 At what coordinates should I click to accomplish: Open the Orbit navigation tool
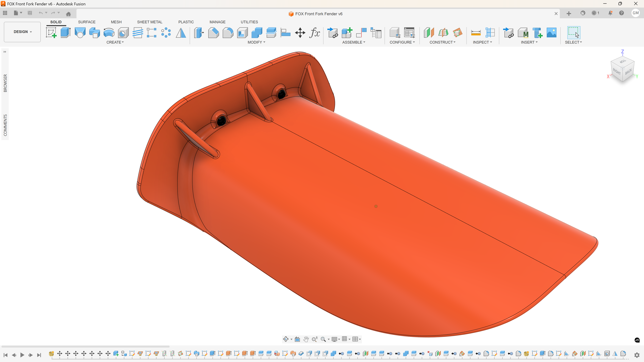[286, 339]
